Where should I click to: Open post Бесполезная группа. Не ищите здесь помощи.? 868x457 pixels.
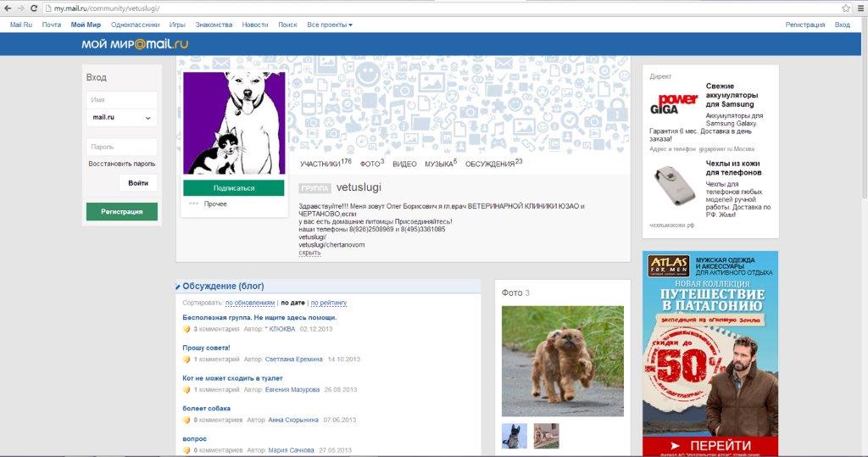click(x=259, y=318)
